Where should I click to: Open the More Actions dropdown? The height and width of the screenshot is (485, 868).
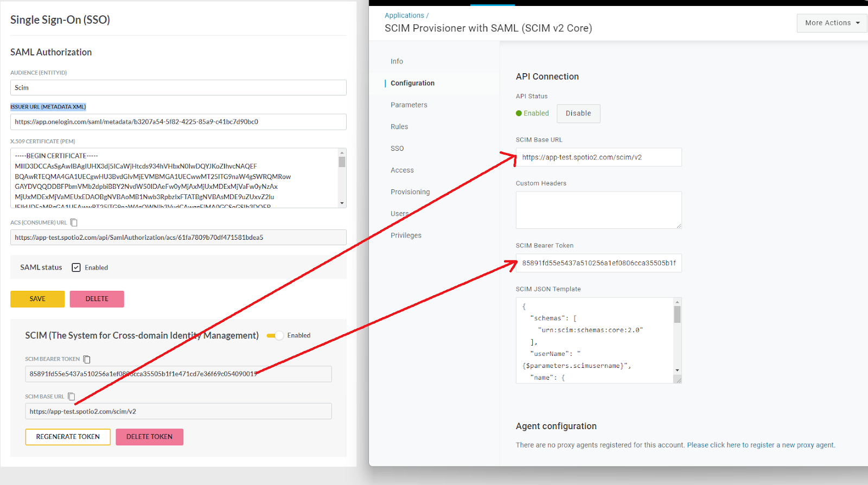click(x=832, y=23)
